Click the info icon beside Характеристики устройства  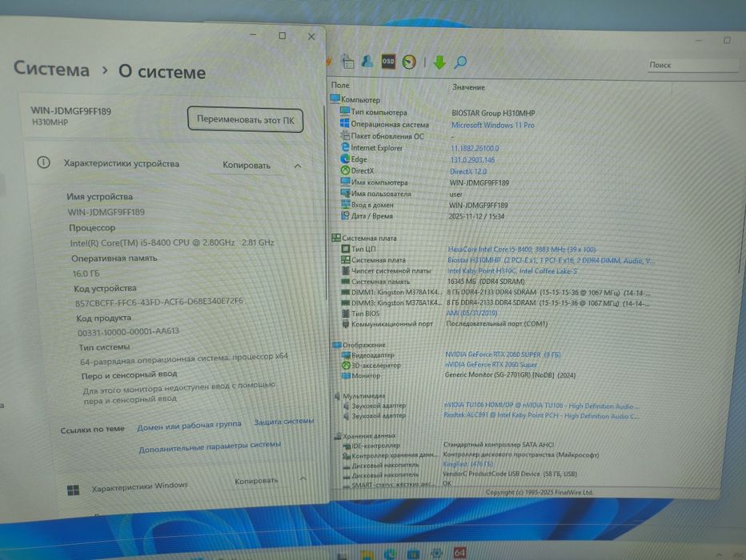click(43, 162)
